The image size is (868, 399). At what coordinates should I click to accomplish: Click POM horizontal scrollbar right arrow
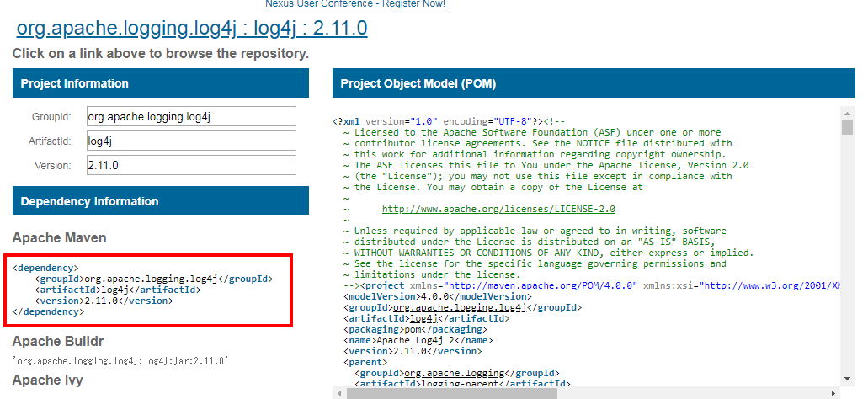pyautogui.click(x=834, y=393)
